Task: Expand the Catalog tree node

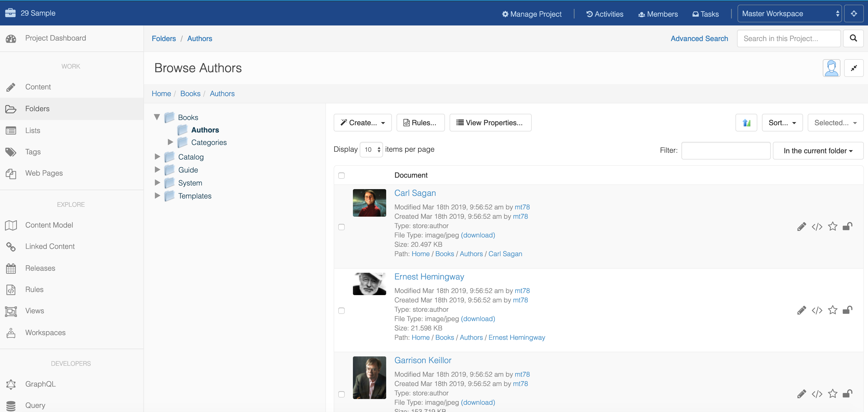Action: pyautogui.click(x=157, y=157)
